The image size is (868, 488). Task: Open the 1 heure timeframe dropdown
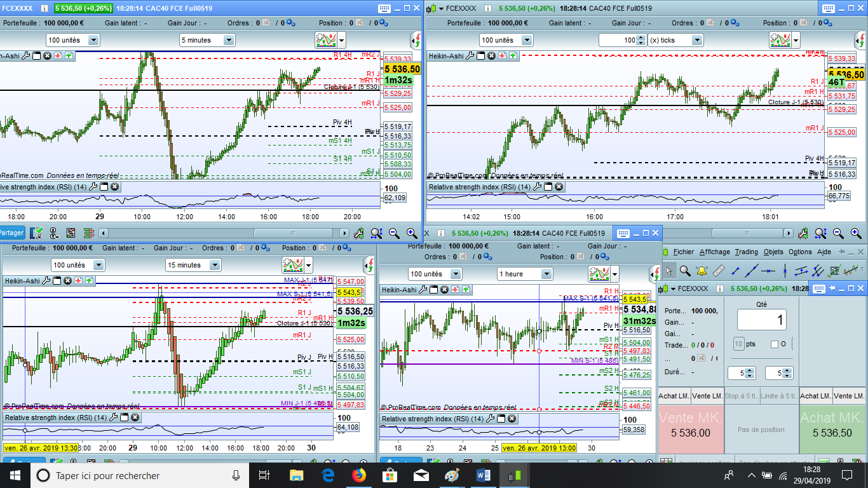[546, 274]
